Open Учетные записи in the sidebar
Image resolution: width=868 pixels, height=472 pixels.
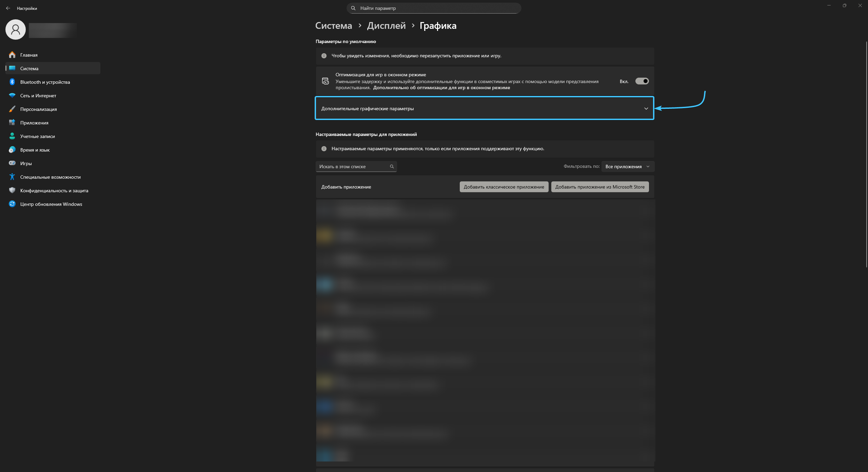[37, 136]
